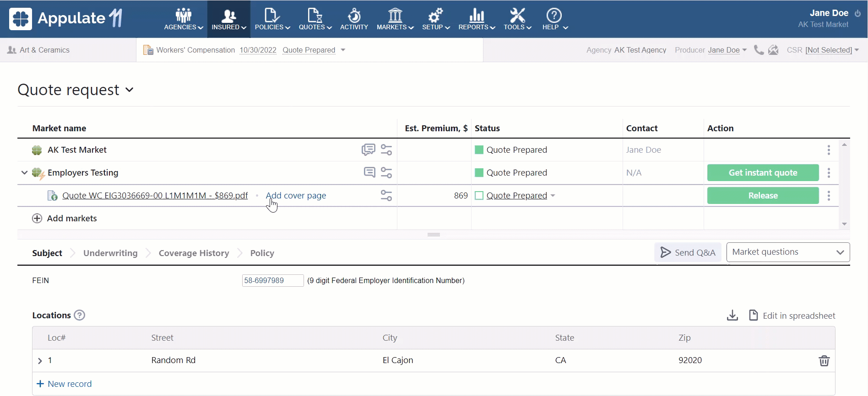The height and width of the screenshot is (396, 868).
Task: Click the AK Test Market clover icon
Action: click(37, 150)
